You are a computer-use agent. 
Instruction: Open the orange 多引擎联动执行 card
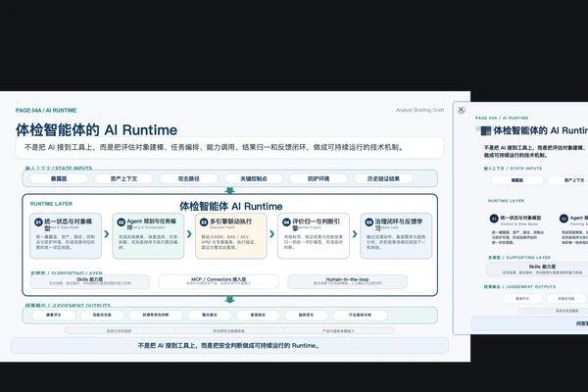(x=231, y=236)
